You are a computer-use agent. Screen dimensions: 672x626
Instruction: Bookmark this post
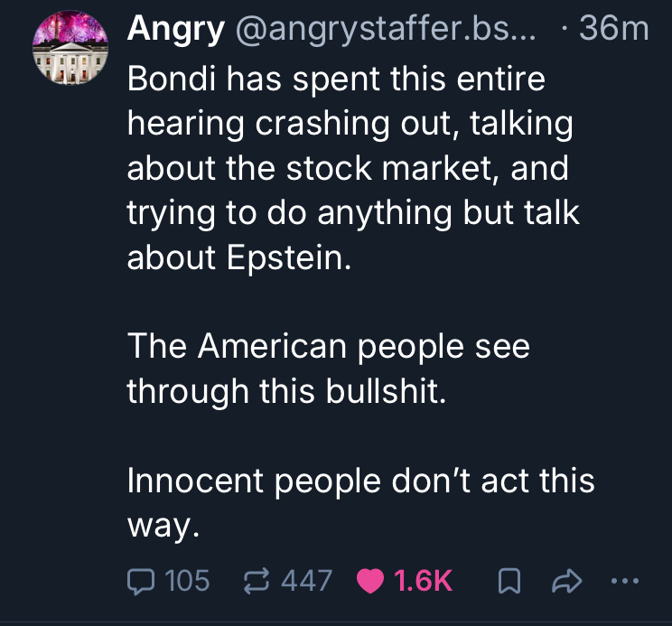click(x=508, y=580)
